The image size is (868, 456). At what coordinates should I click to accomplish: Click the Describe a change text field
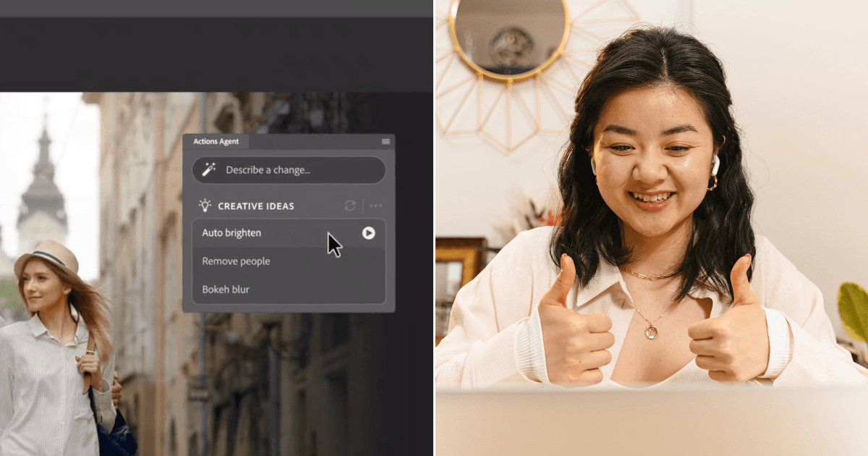click(297, 170)
